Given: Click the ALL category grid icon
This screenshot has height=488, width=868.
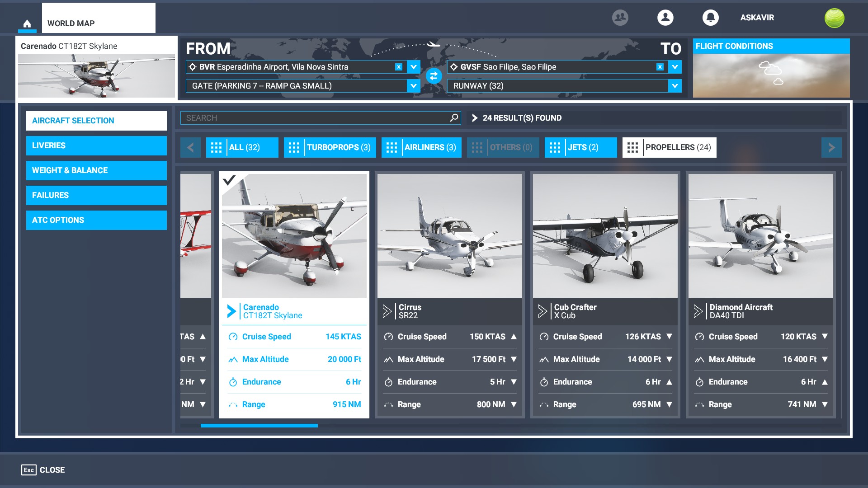Looking at the screenshot, I should pyautogui.click(x=217, y=147).
